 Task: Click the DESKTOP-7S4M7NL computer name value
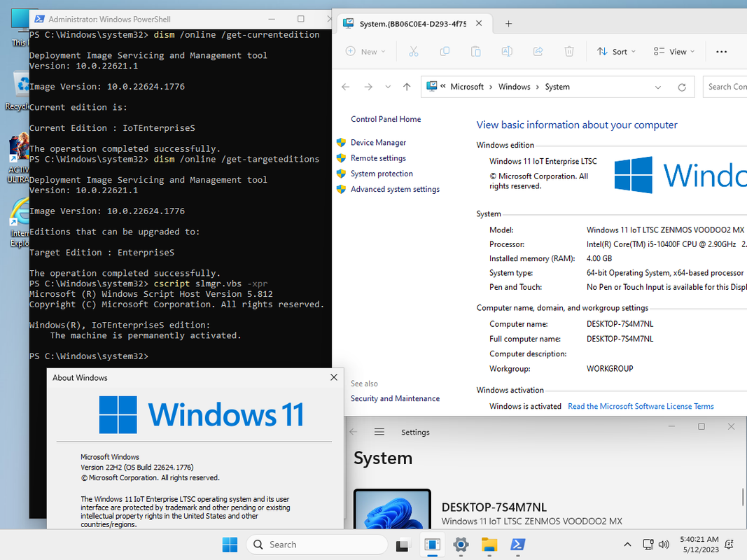620,324
